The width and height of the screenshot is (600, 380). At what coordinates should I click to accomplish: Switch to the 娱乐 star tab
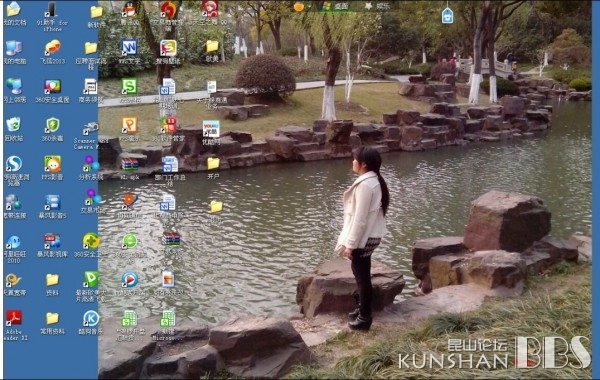(x=377, y=6)
